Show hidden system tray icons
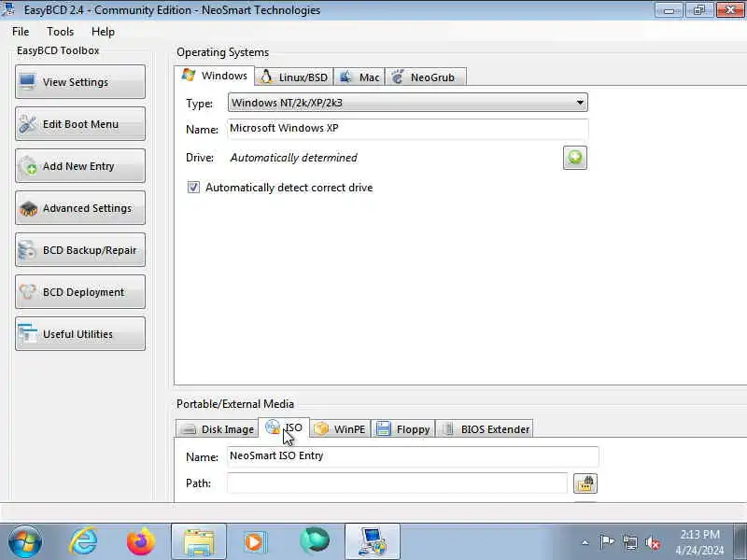Viewport: 747px width, 560px height. (585, 542)
